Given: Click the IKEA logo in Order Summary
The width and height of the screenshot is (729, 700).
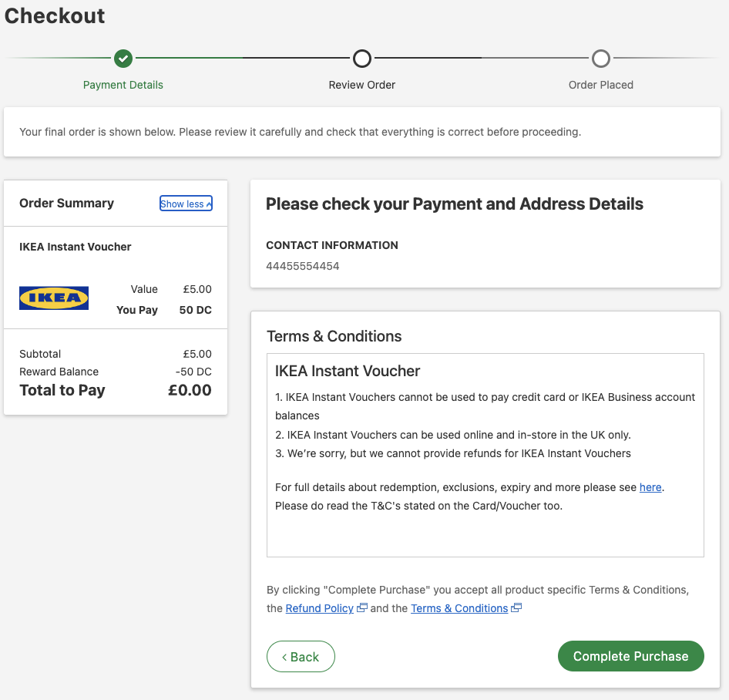Looking at the screenshot, I should click(53, 298).
